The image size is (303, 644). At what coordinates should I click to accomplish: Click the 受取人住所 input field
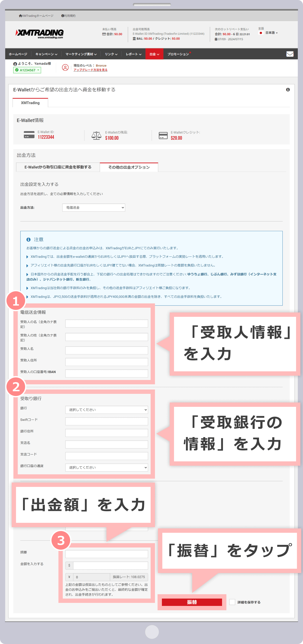coord(106,362)
